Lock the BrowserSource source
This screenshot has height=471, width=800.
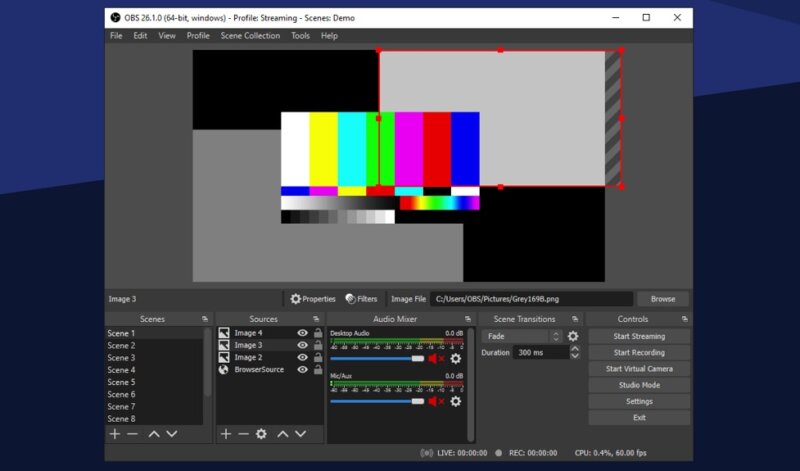[x=318, y=369]
